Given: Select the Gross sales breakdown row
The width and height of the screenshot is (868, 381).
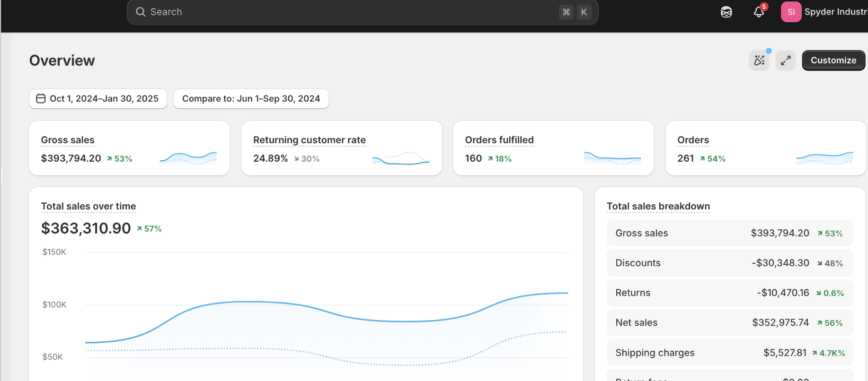Looking at the screenshot, I should (x=730, y=233).
